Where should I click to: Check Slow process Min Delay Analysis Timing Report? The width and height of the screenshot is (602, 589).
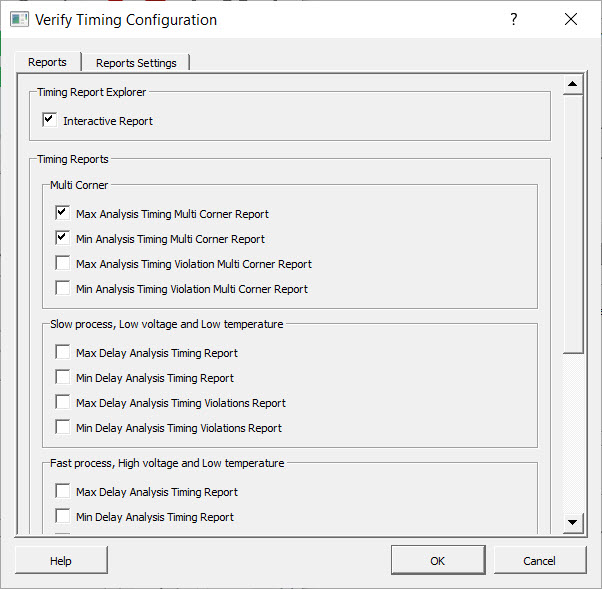pos(63,377)
